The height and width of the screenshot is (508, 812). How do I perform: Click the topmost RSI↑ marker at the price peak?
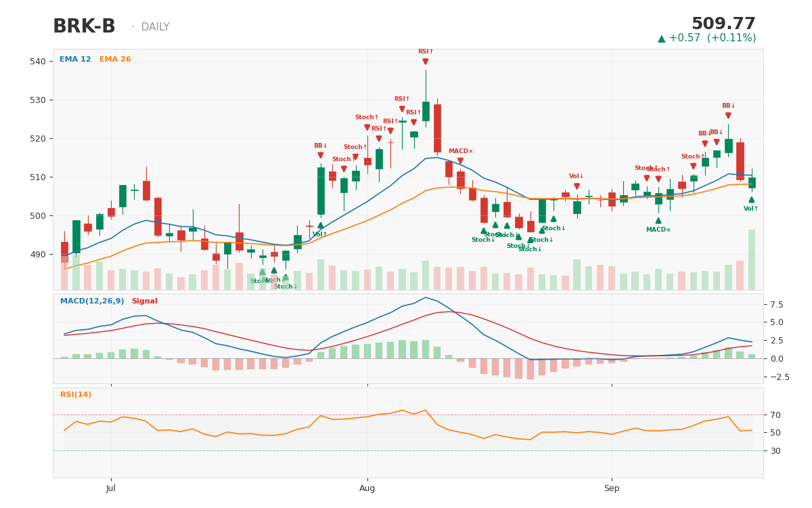(426, 62)
